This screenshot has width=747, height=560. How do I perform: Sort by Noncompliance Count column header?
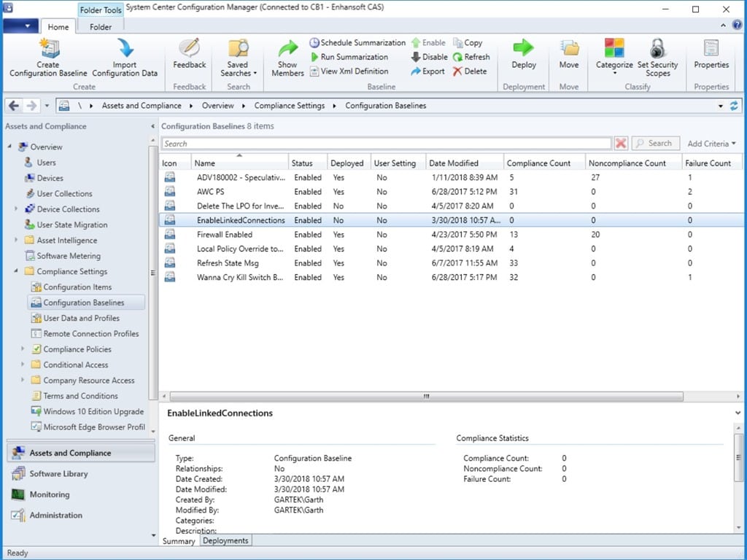633,163
